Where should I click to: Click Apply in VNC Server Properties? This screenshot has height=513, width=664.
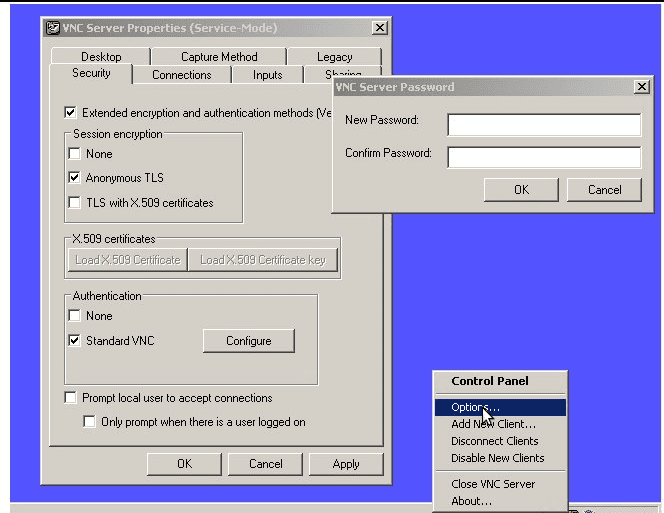coord(346,464)
